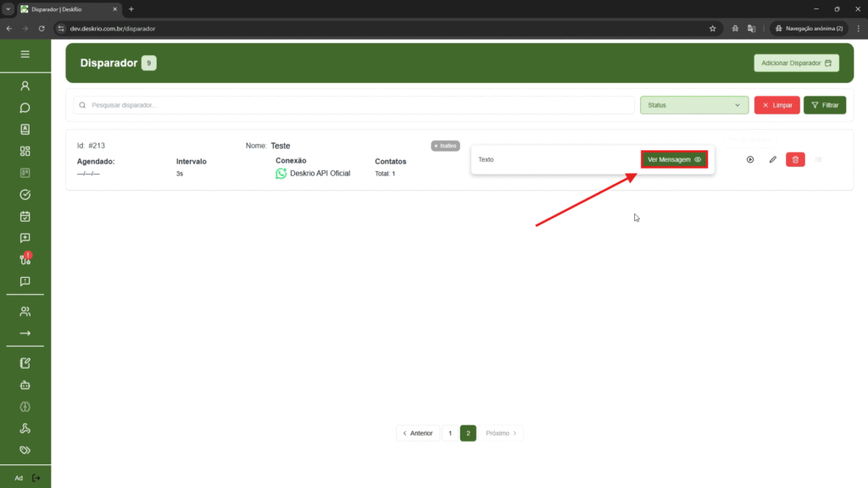868x488 pixels.
Task: Delete the Teste disparador with red trash button
Action: point(795,159)
